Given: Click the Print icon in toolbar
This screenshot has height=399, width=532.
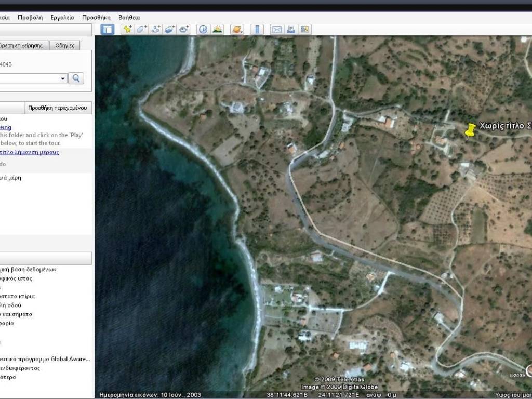Looking at the screenshot, I should [x=291, y=30].
